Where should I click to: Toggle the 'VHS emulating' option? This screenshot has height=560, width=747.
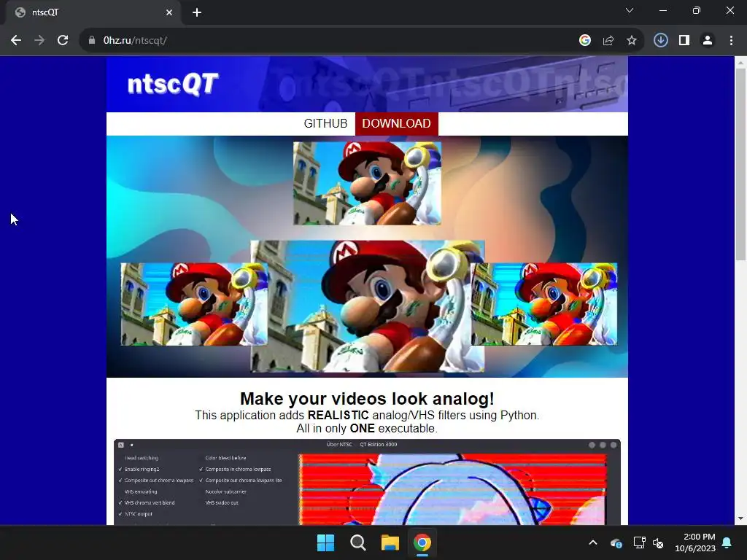pyautogui.click(x=140, y=491)
